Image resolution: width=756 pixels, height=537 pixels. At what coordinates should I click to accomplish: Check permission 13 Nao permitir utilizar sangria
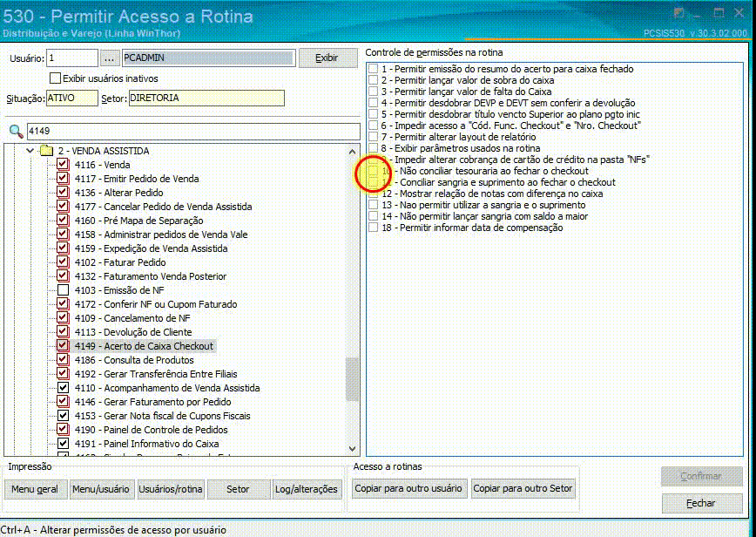click(x=373, y=205)
